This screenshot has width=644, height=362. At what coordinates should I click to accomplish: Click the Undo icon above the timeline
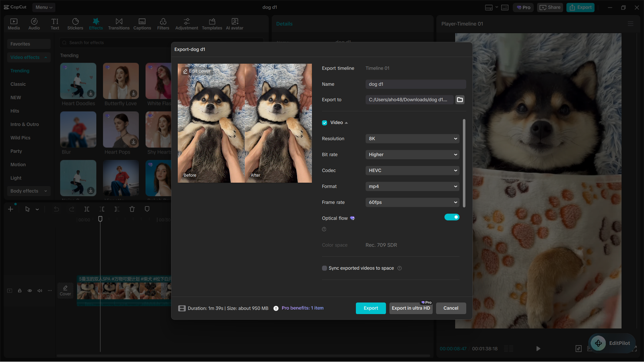pos(56,209)
